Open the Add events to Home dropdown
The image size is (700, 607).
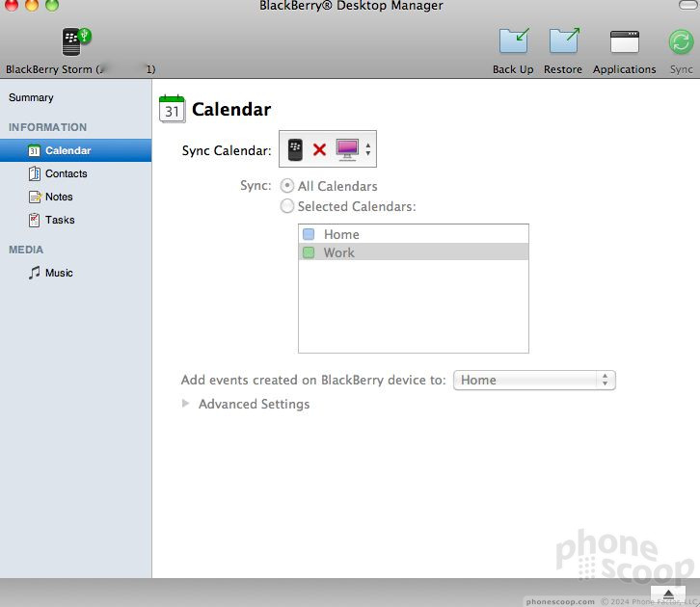(x=534, y=380)
